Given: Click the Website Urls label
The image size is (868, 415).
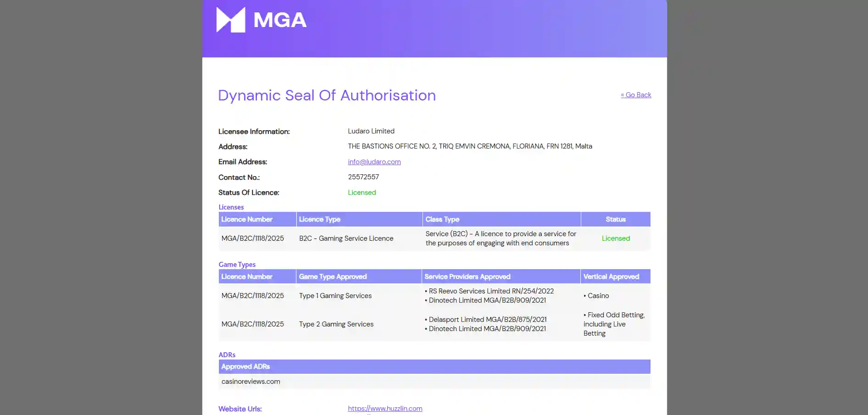Looking at the screenshot, I should [x=240, y=409].
